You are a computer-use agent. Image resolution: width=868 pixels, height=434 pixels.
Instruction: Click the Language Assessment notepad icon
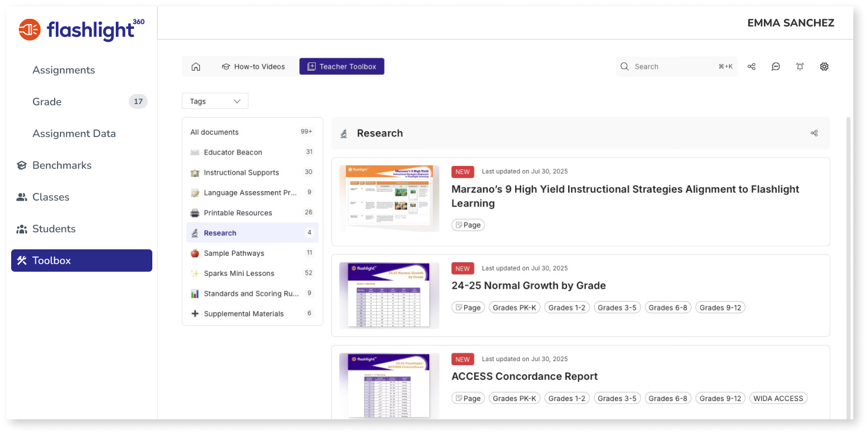[195, 193]
